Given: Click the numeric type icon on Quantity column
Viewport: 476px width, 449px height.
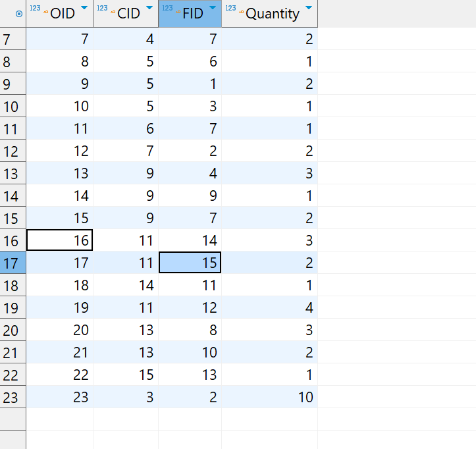Looking at the screenshot, I should click(x=230, y=9).
